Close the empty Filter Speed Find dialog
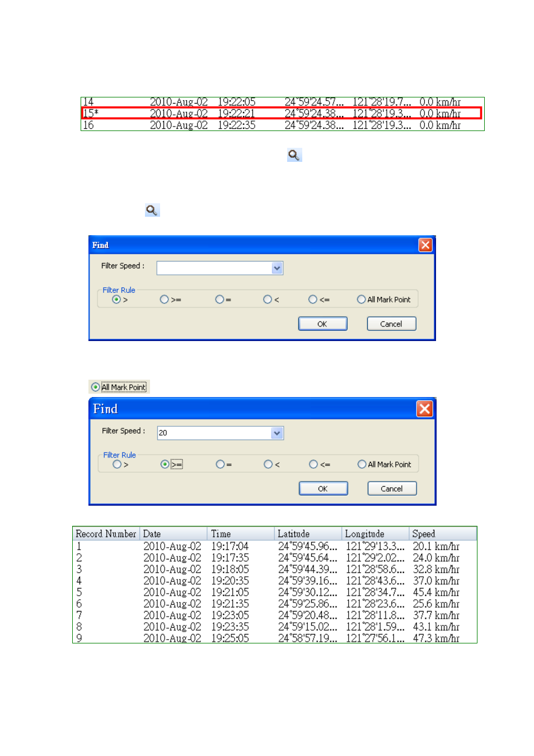 425,245
